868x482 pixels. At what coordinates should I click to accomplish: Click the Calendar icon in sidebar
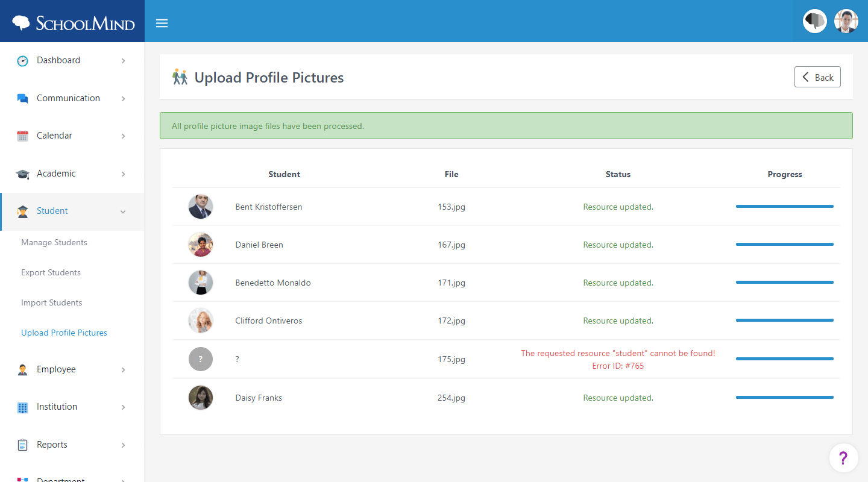tap(22, 136)
